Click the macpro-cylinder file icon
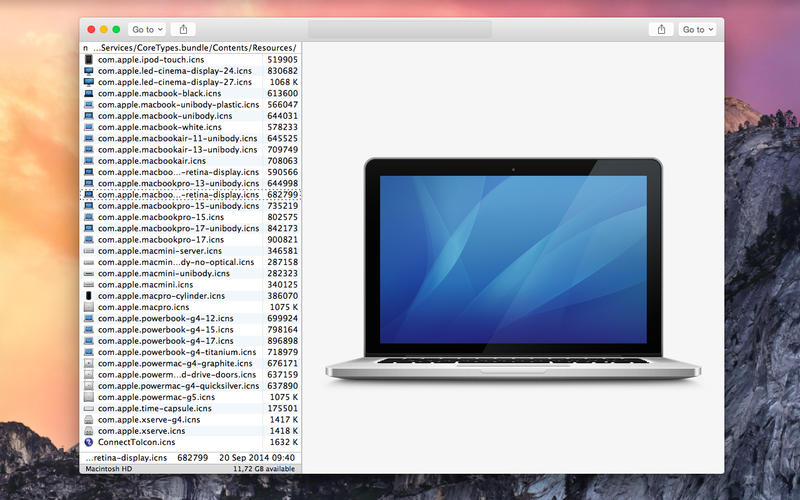This screenshot has height=500, width=800. (x=89, y=296)
